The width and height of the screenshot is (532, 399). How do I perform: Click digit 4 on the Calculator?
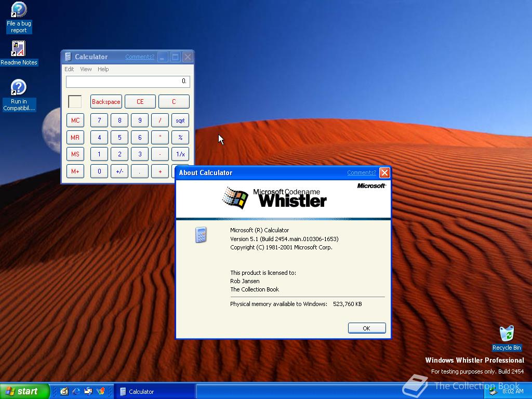[99, 137]
